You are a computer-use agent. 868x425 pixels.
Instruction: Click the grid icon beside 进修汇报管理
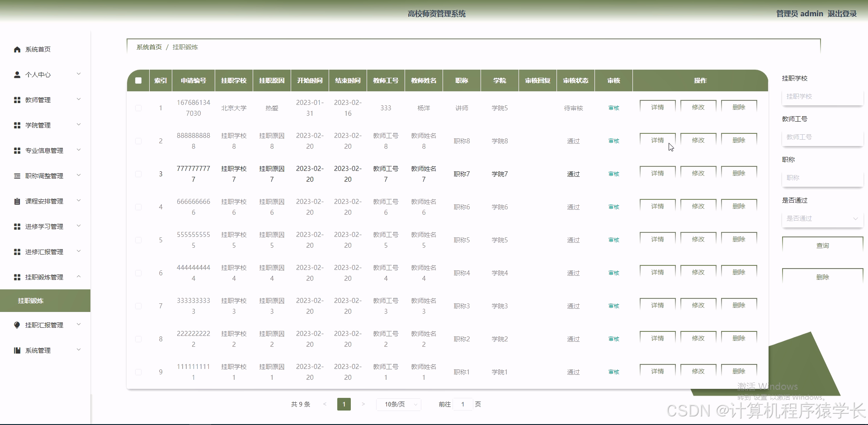(17, 252)
